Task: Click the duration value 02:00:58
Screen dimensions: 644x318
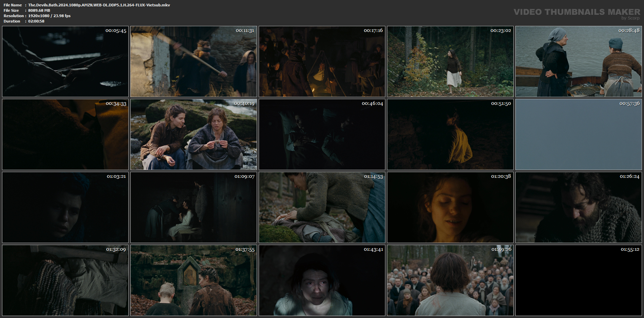Action: 36,21
